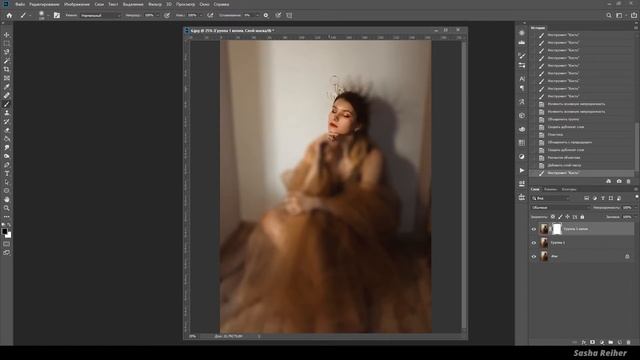640x360 pixels.
Task: Add a layer mask from the panel bottom
Action: (x=593, y=342)
